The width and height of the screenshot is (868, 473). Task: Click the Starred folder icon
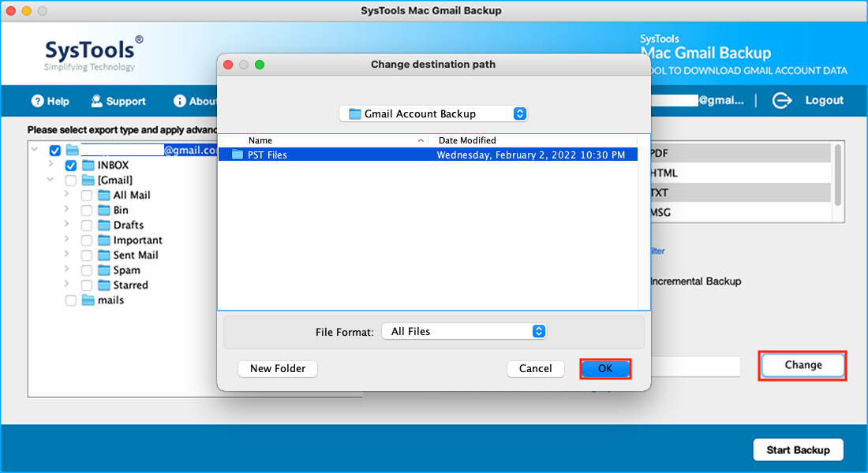tap(104, 285)
